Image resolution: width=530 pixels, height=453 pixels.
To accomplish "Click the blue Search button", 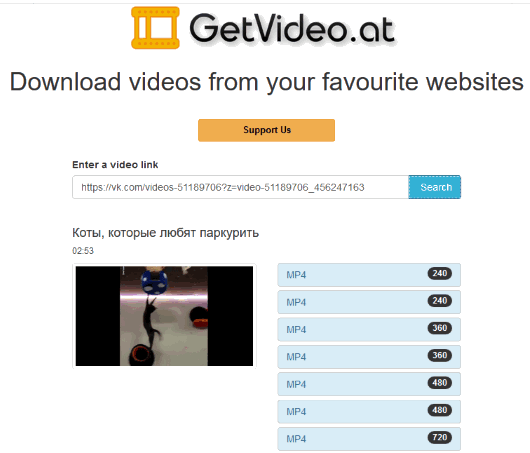I will tap(434, 187).
